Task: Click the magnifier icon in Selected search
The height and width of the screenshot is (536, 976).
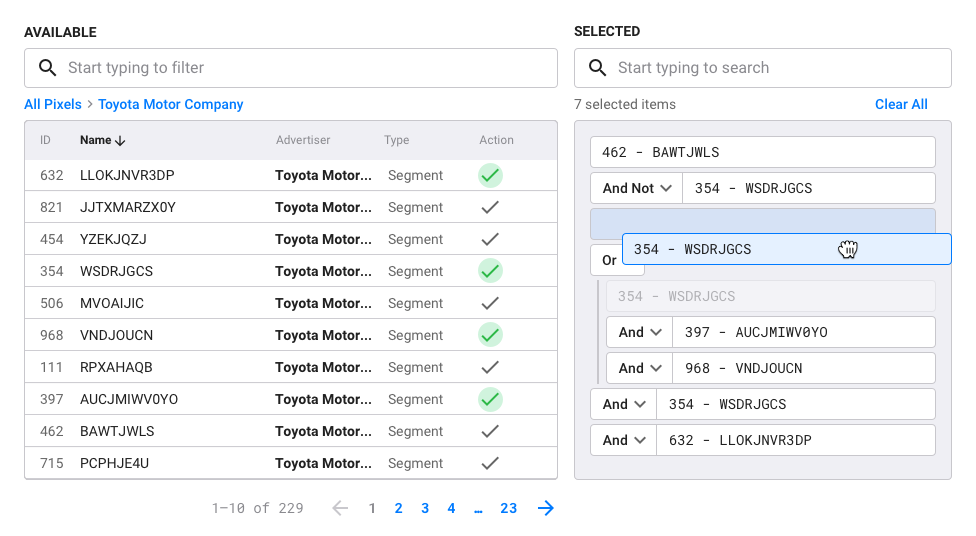Action: pyautogui.click(x=598, y=68)
